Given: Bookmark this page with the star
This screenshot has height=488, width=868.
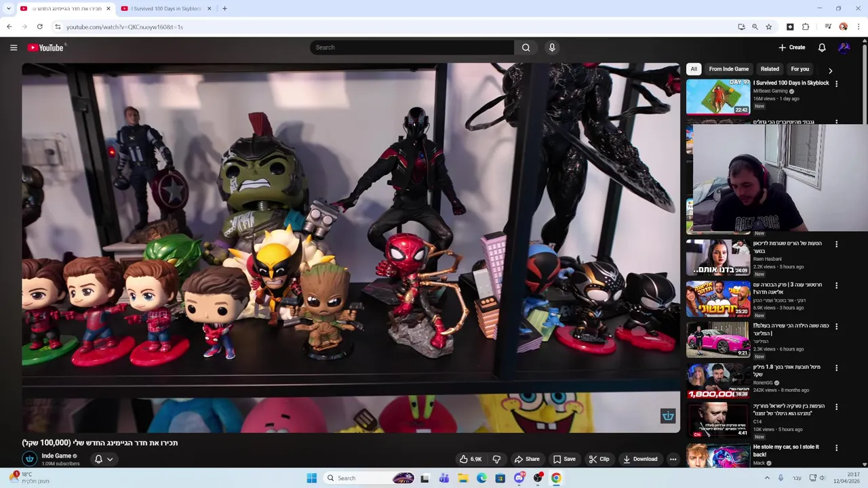Looking at the screenshot, I should tap(769, 27).
